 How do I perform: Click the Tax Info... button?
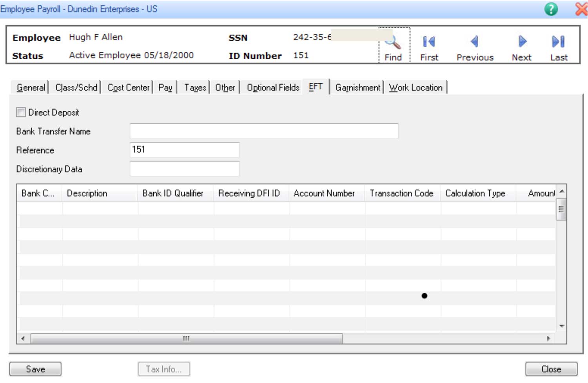coord(164,369)
